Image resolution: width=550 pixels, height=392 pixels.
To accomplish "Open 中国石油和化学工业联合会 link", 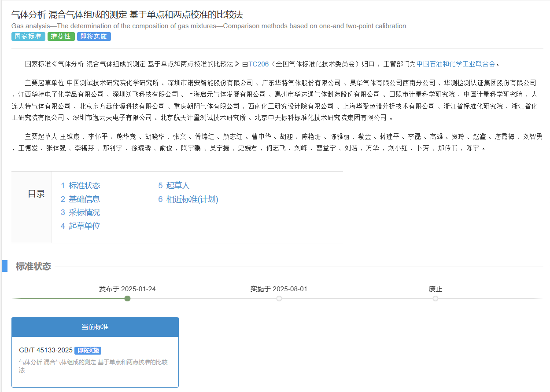I will tap(456, 64).
